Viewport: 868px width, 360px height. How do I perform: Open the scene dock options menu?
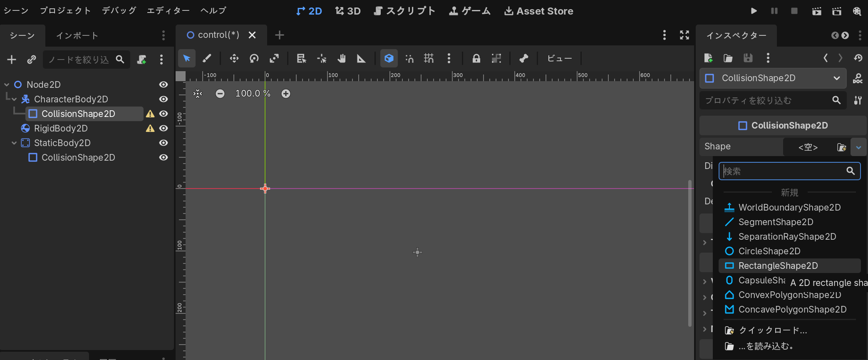point(161,60)
